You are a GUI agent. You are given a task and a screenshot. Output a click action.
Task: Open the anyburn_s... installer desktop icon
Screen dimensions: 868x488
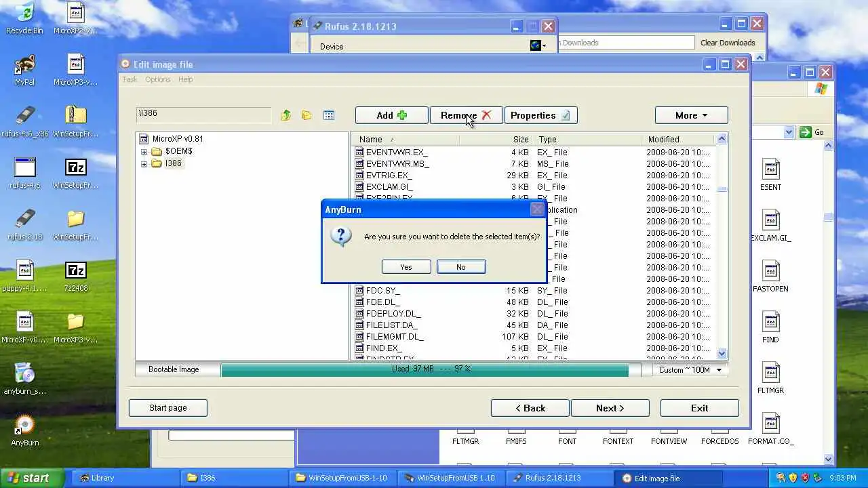24,379
